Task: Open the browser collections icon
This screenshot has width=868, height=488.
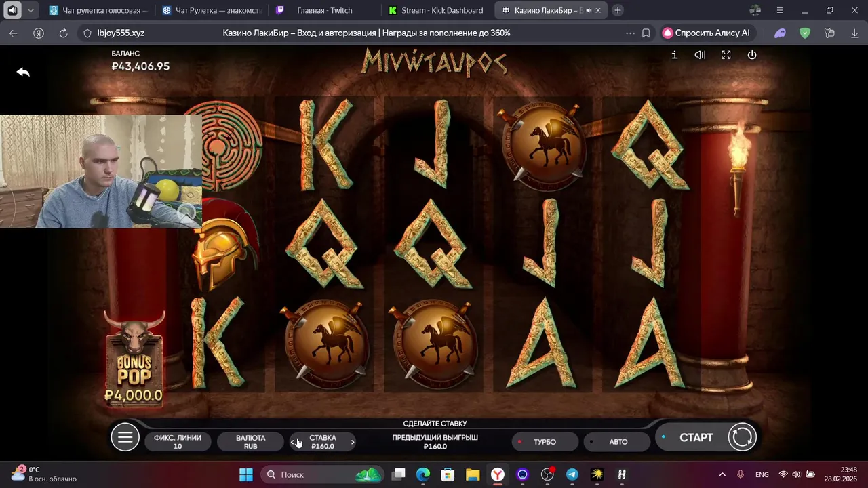Action: click(x=829, y=33)
